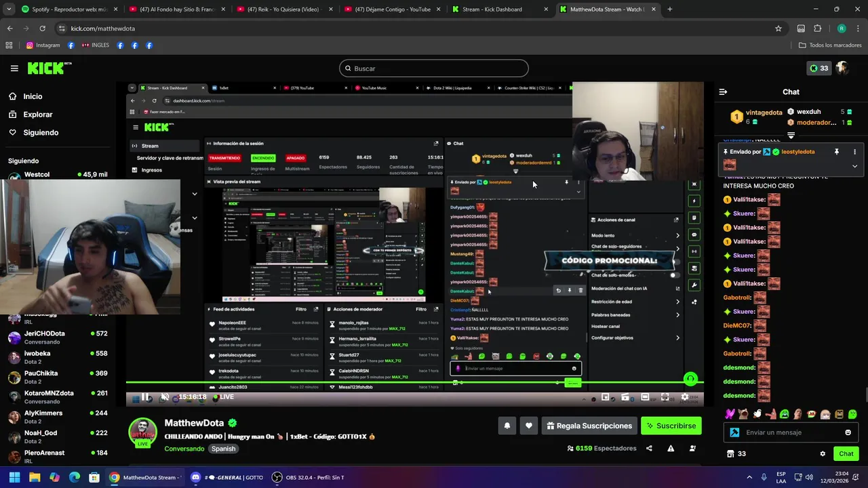Open Chrome tab search dropdown
This screenshot has height=488, width=868.
coord(8,9)
